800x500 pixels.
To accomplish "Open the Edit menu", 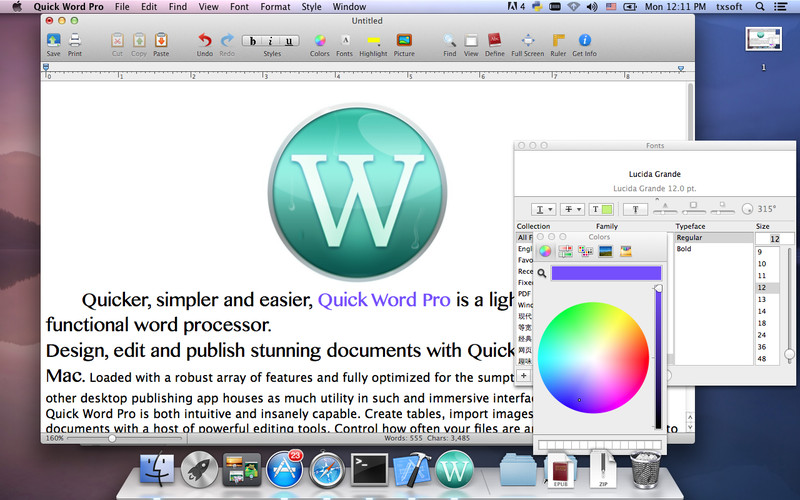I will (149, 7).
